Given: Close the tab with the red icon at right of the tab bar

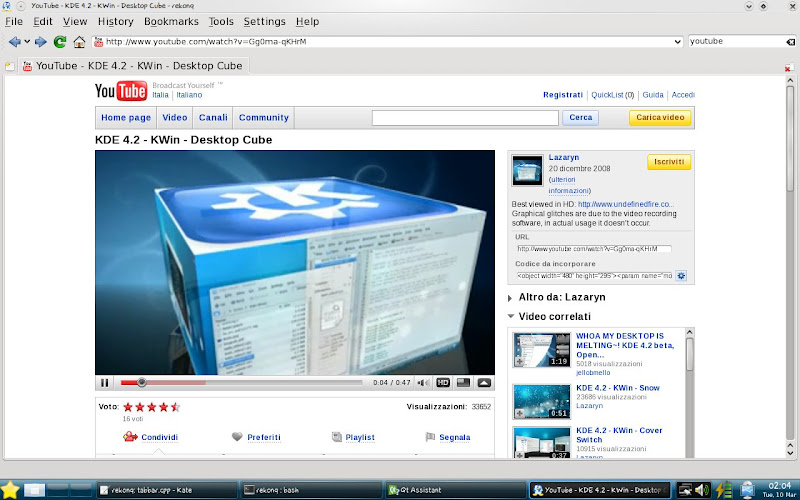Looking at the screenshot, I should [789, 67].
